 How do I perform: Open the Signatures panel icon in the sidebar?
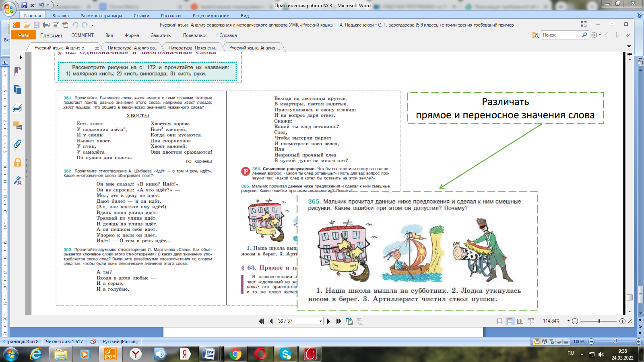pyautogui.click(x=18, y=181)
